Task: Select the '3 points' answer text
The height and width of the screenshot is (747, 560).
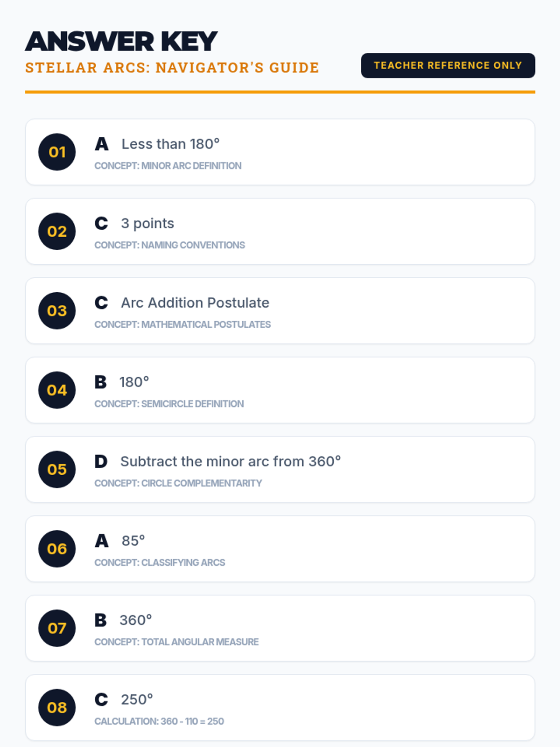Action: tap(147, 224)
